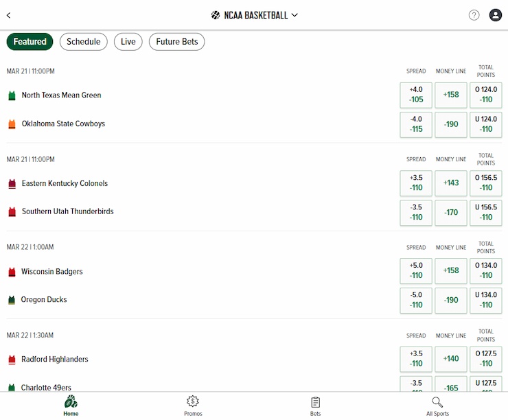Open the Bets slip in bottom navigation

click(315, 406)
